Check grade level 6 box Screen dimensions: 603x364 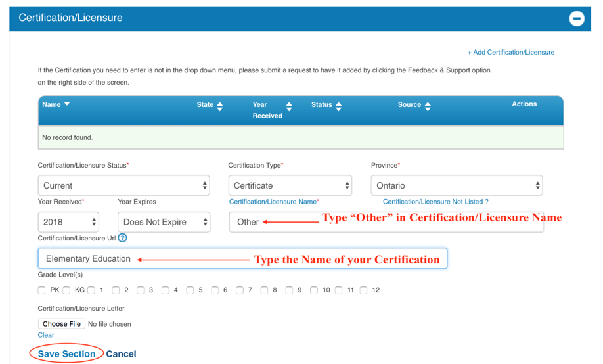tap(215, 290)
